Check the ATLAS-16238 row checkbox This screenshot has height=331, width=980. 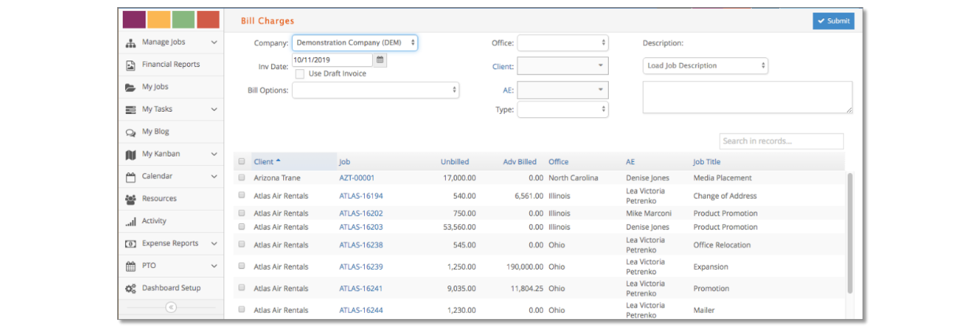pyautogui.click(x=241, y=245)
